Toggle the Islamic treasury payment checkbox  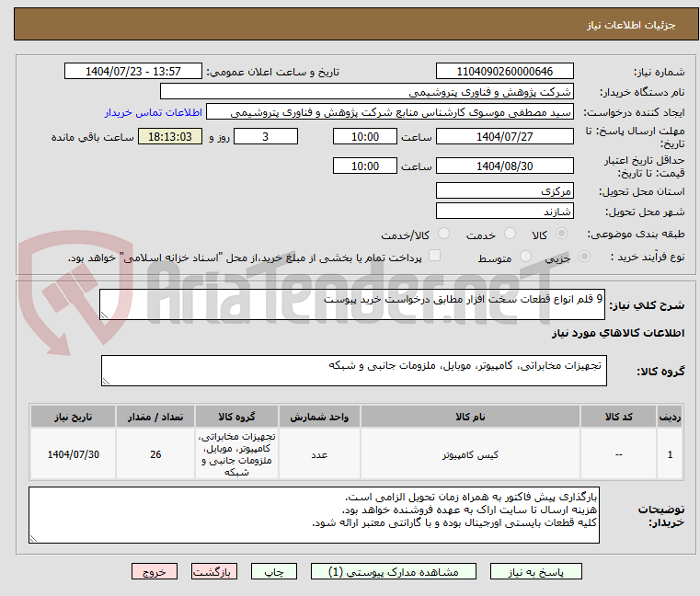pyautogui.click(x=434, y=256)
